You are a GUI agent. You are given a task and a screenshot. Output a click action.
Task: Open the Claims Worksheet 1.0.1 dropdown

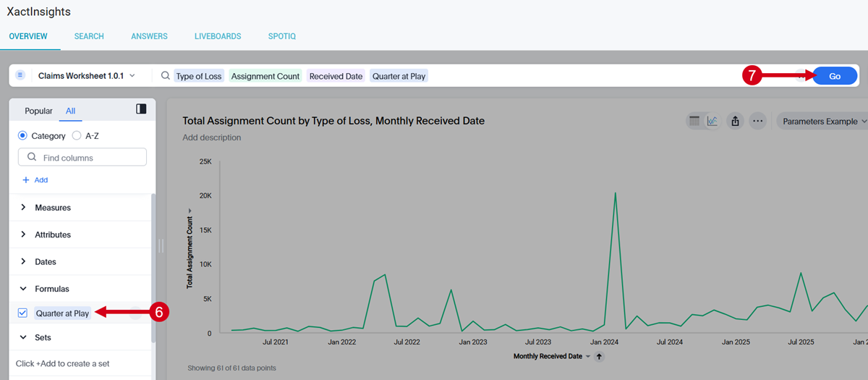pos(86,76)
